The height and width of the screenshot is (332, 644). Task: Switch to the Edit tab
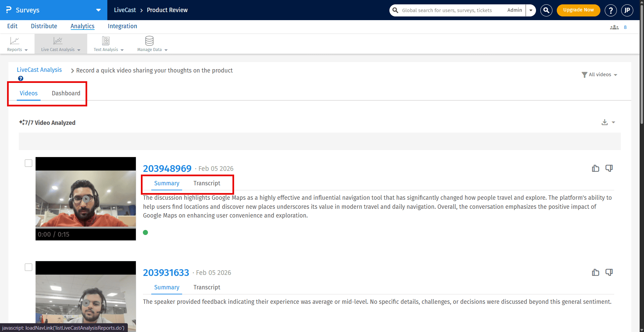[12, 26]
